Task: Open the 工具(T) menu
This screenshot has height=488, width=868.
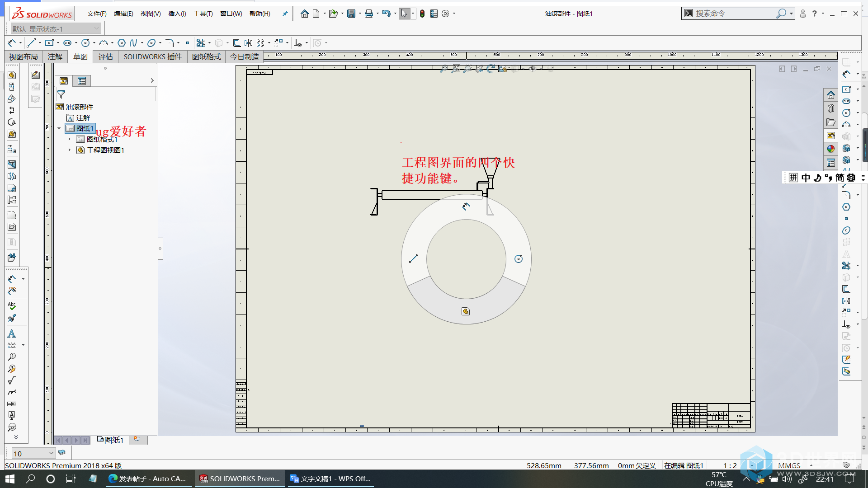Action: 203,14
